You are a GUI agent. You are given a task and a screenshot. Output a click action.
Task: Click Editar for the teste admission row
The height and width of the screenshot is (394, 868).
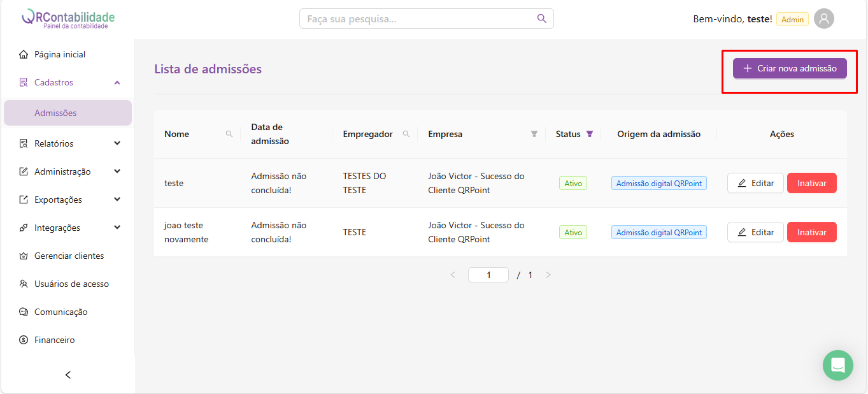755,183
